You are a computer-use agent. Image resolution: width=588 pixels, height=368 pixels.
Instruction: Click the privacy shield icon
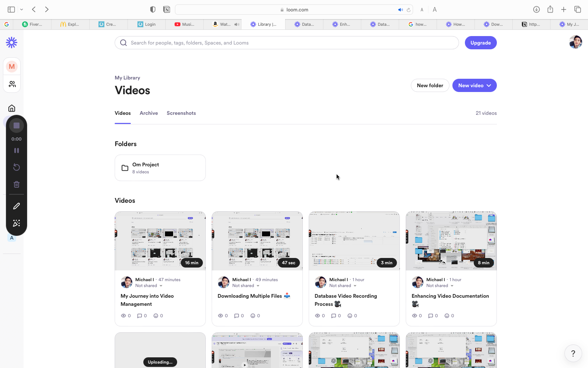153,10
